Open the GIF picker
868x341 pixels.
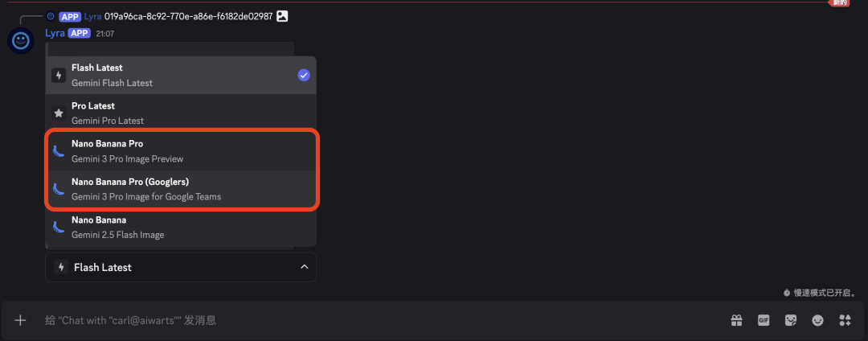(x=764, y=320)
